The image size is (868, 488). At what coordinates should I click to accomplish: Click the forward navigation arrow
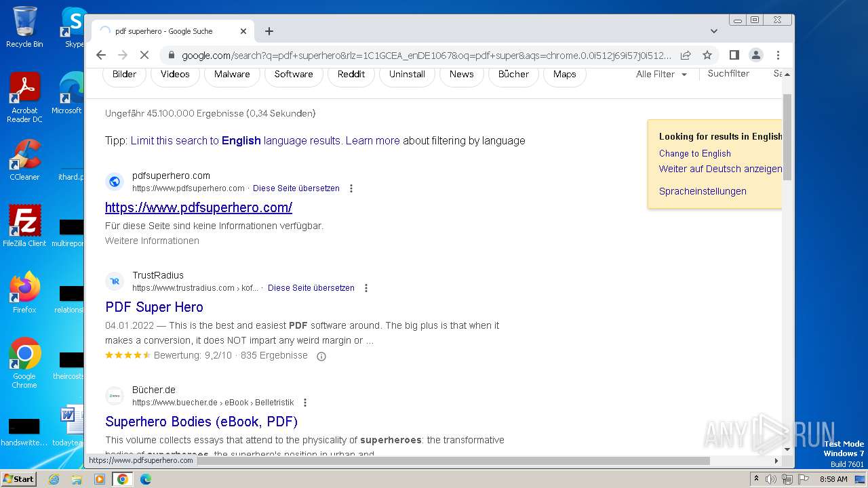(123, 55)
